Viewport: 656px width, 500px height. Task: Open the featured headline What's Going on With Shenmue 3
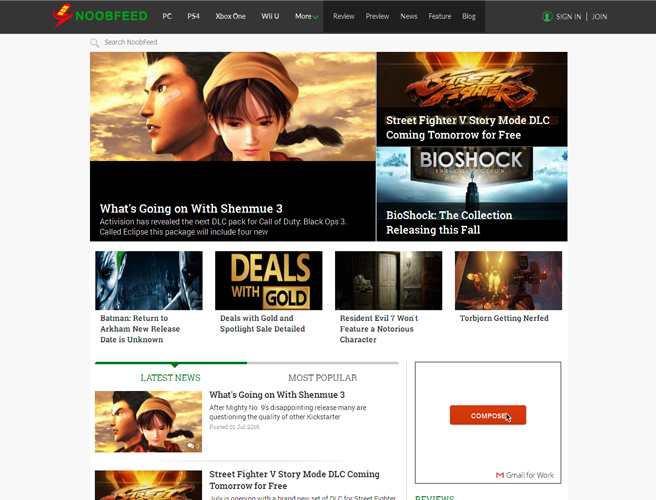(x=191, y=208)
